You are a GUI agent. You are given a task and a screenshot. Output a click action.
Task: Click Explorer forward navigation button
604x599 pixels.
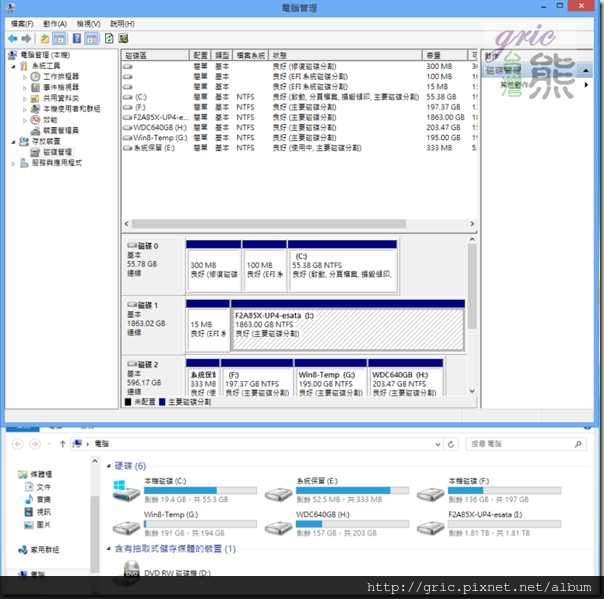pos(35,444)
